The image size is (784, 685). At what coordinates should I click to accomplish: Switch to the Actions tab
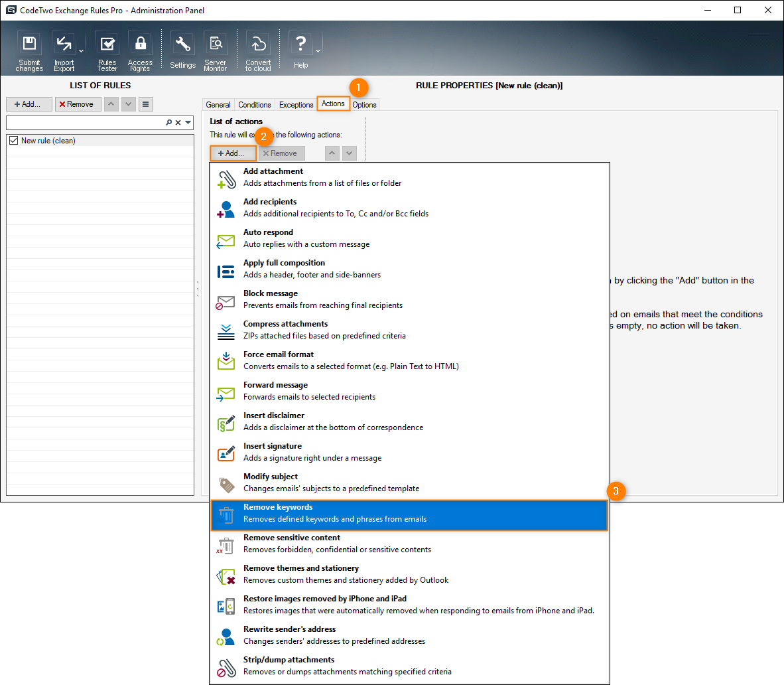click(x=333, y=104)
